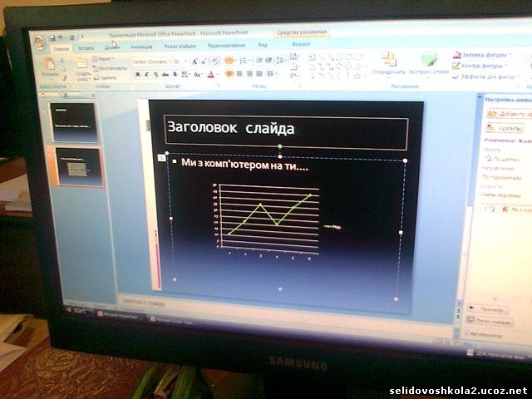
Task: Click Delete (Удалить) slide button
Action: coord(105,77)
